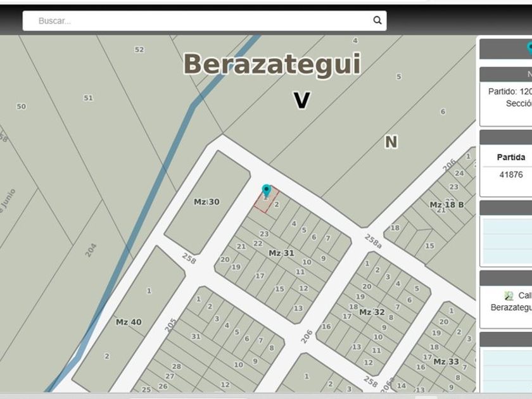The width and height of the screenshot is (532, 399).
Task: Click parcel 17 in block Mz 31
Action: (x=260, y=276)
